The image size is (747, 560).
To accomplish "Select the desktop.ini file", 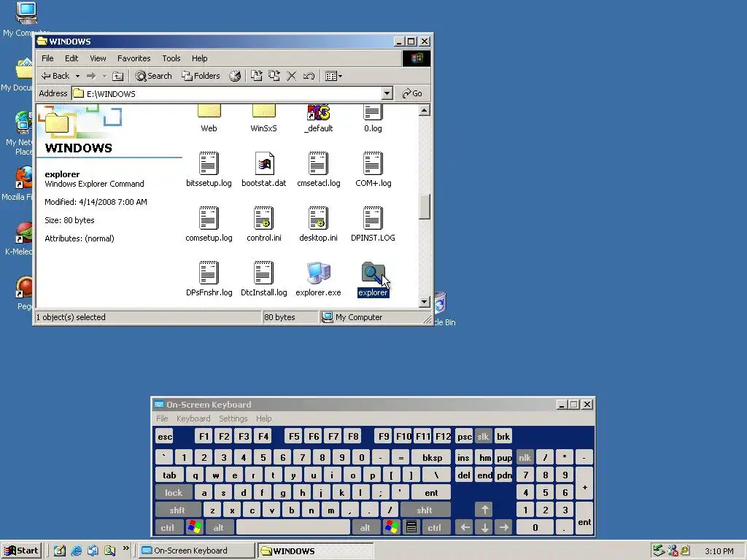I will point(318,224).
